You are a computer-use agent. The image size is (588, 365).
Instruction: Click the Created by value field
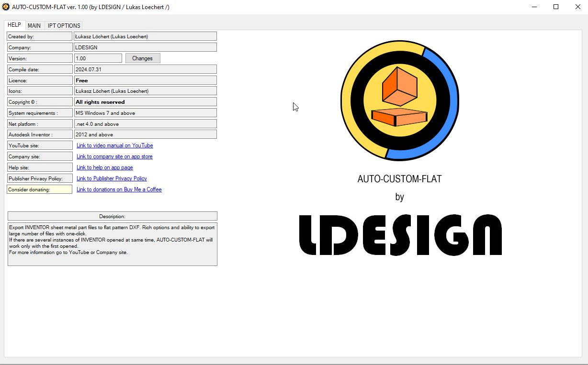(x=145, y=36)
